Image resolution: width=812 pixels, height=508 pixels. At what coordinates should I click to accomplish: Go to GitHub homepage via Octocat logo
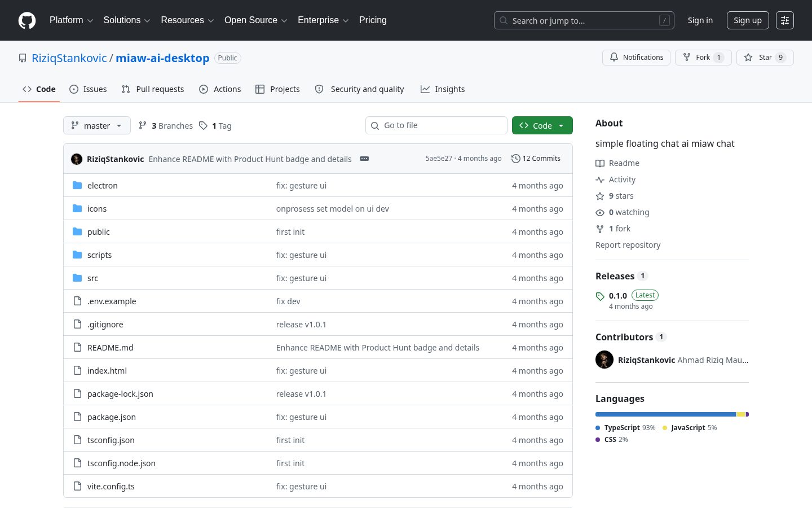(x=27, y=20)
